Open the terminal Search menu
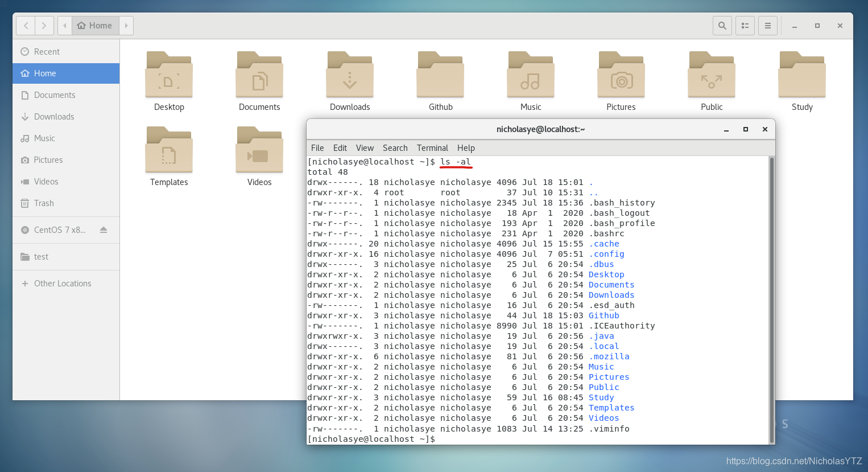 [x=395, y=148]
